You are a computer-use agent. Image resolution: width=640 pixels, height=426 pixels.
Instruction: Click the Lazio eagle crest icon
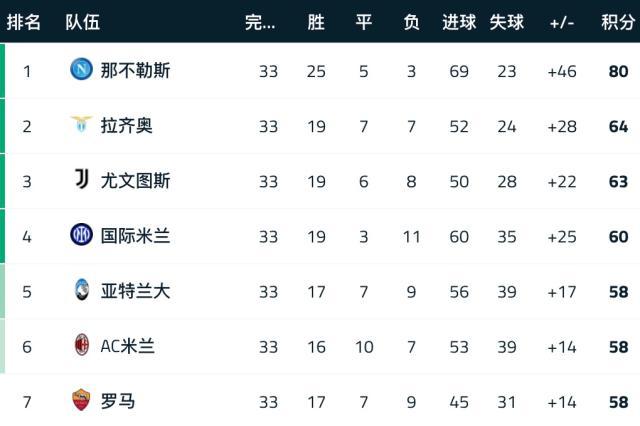81,125
